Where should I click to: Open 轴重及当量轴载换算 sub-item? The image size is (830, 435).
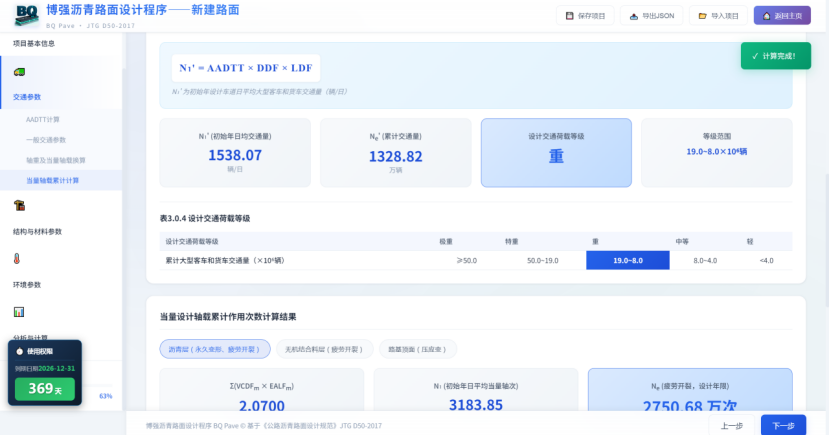56,160
